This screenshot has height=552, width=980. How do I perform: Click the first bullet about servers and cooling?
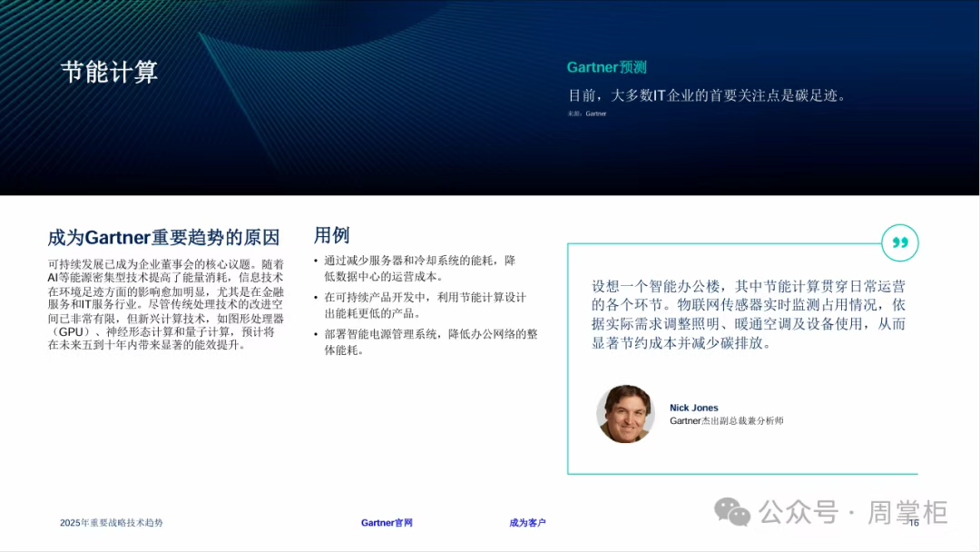419,268
